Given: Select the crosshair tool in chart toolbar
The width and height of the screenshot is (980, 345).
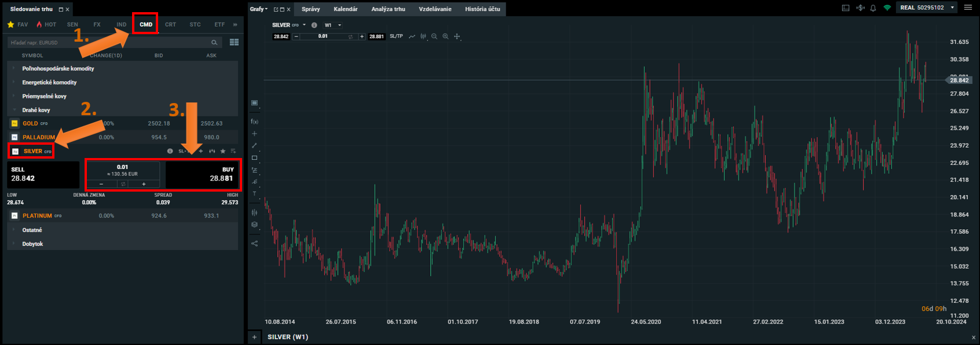Looking at the screenshot, I should 457,36.
